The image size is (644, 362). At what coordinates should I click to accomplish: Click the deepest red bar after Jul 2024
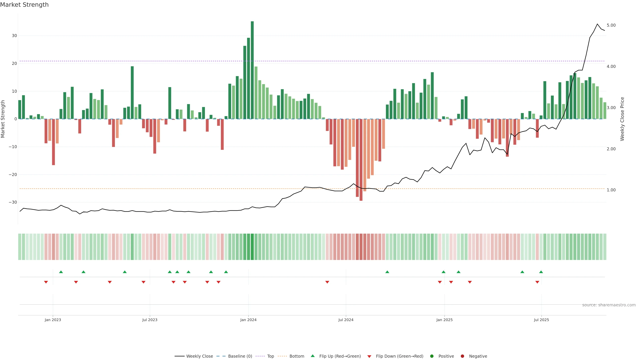tap(361, 160)
